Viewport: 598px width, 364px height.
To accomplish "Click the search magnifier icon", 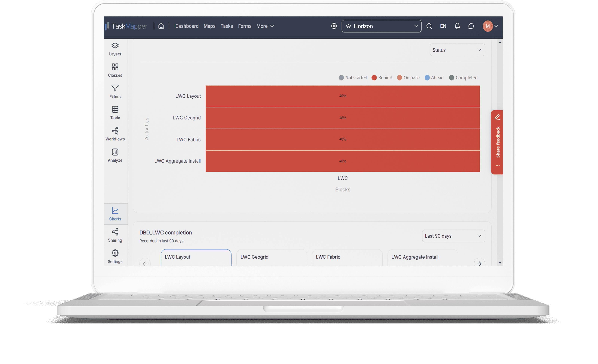I will click(x=429, y=26).
